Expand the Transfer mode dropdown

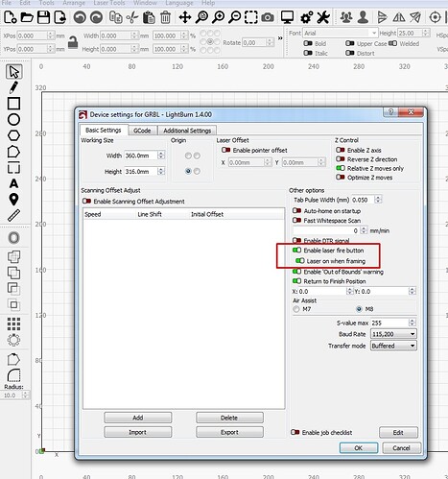(393, 346)
